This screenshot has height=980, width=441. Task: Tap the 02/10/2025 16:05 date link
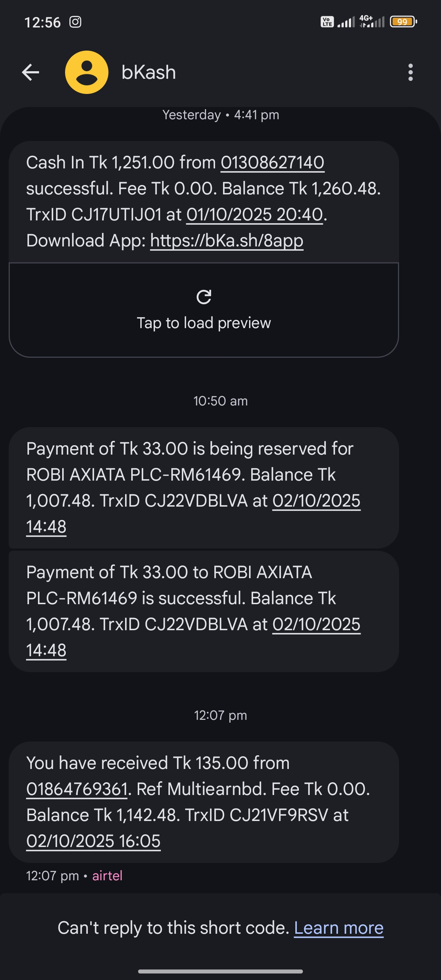pyautogui.click(x=93, y=841)
